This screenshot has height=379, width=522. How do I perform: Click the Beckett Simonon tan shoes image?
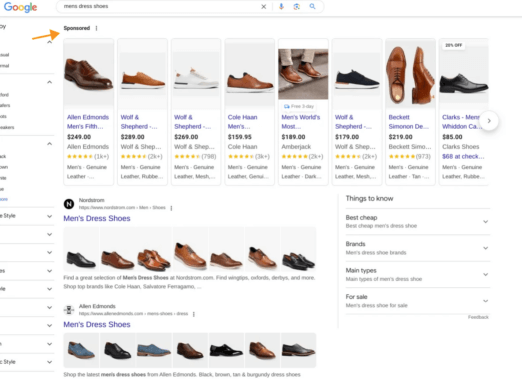point(410,73)
